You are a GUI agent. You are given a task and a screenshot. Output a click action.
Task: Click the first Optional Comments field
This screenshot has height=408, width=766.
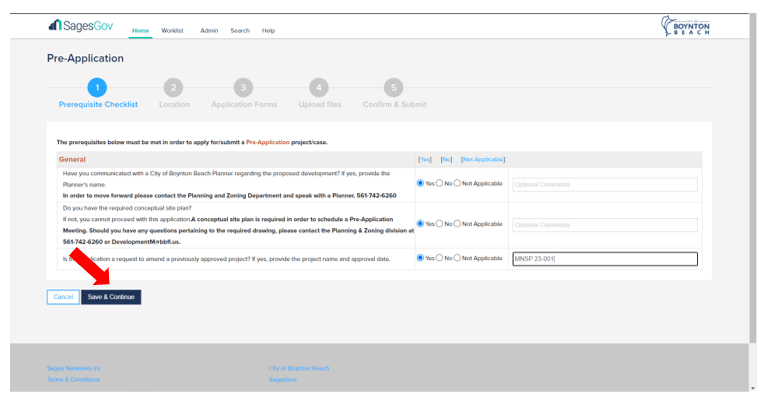603,185
